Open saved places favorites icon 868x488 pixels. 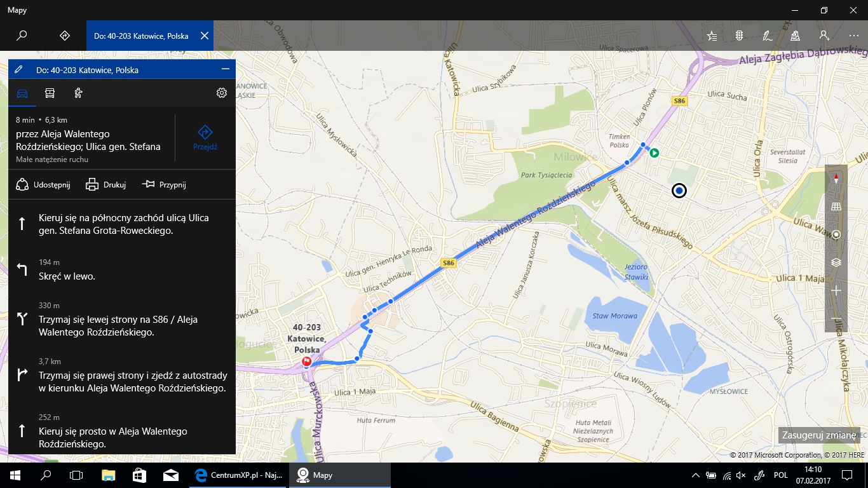[712, 36]
